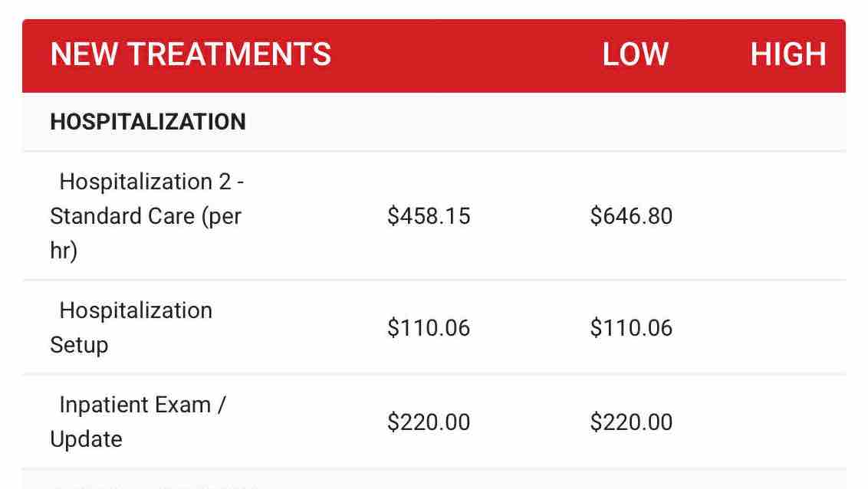Click the $458.15 price

pyautogui.click(x=429, y=216)
